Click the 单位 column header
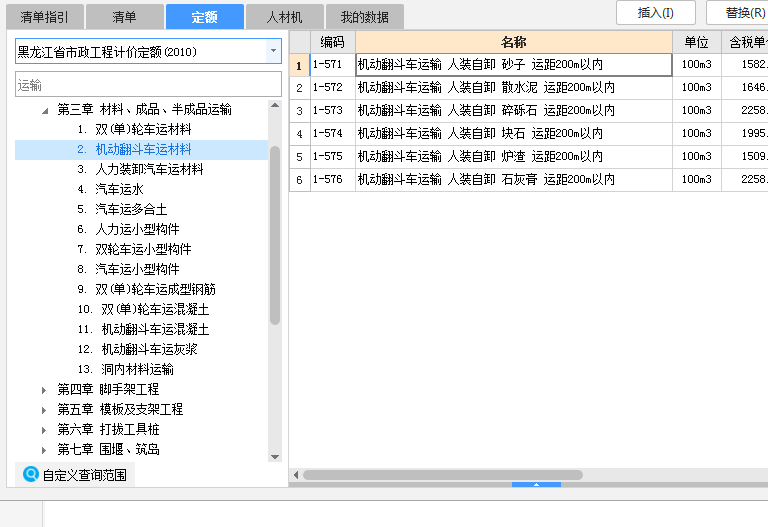Viewport: 768px width, 527px height. pyautogui.click(x=696, y=42)
